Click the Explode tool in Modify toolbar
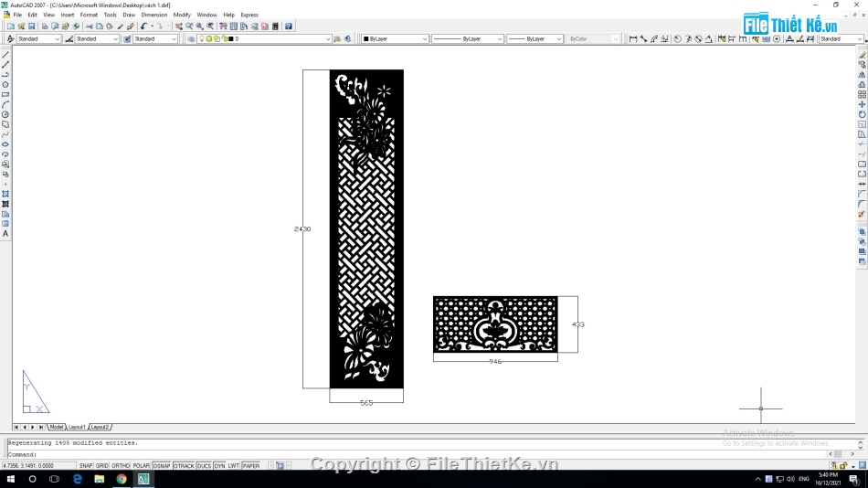Screen dimensions: 868x488 coord(862,214)
